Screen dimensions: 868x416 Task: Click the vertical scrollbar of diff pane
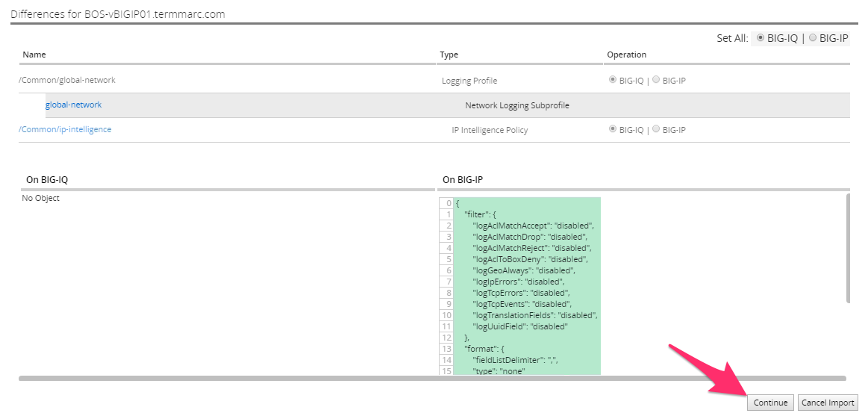[848, 248]
